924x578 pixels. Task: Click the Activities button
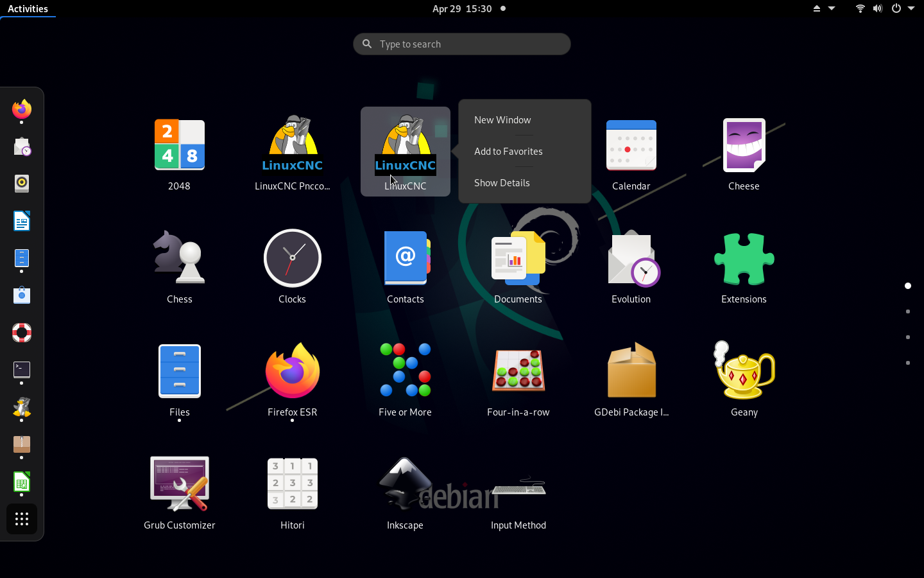tap(28, 8)
